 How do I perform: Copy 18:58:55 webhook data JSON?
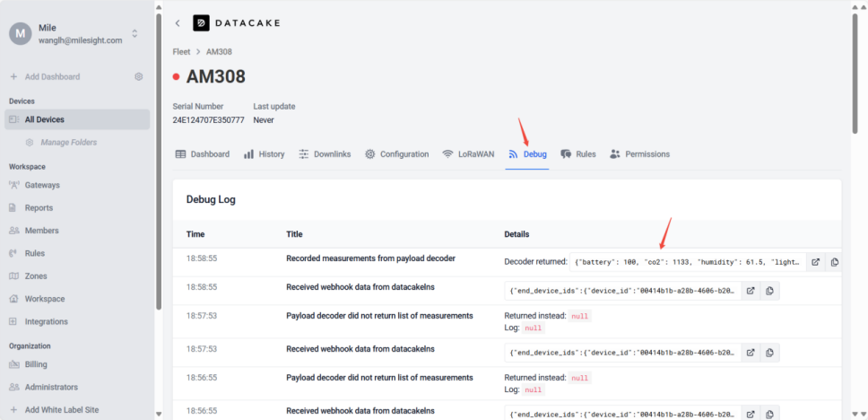coord(769,291)
